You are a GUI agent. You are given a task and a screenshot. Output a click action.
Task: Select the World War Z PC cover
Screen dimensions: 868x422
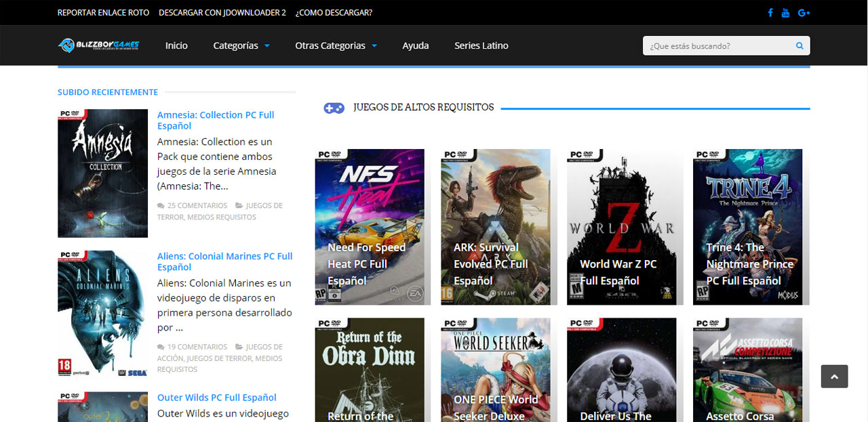coord(621,226)
